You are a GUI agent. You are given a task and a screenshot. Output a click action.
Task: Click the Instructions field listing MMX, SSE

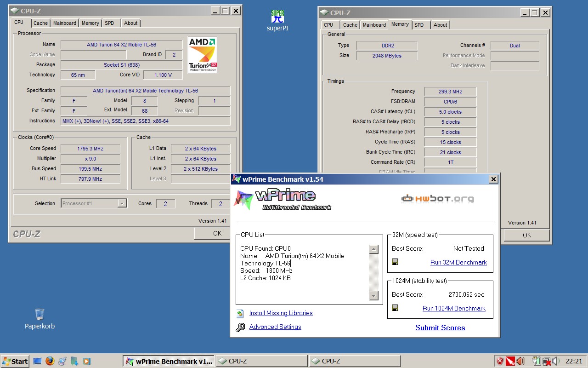click(x=145, y=121)
